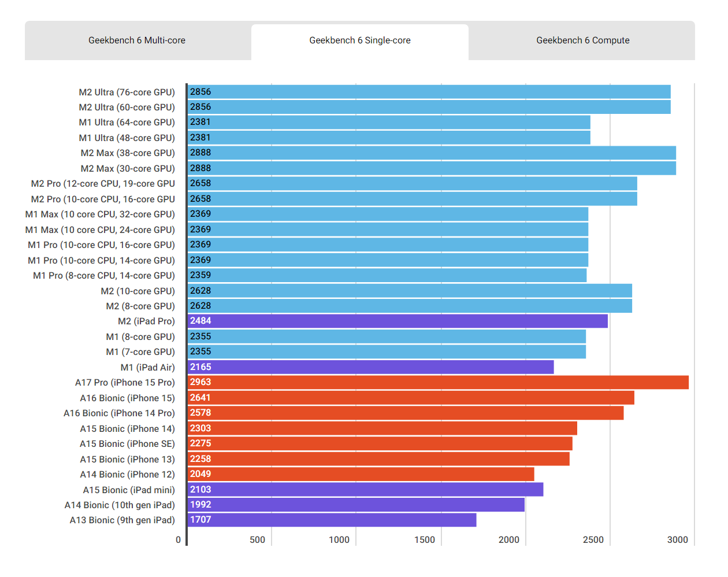Viewport: 728px width, 577px height.
Task: Click the score value "2258"
Action: click(200, 459)
